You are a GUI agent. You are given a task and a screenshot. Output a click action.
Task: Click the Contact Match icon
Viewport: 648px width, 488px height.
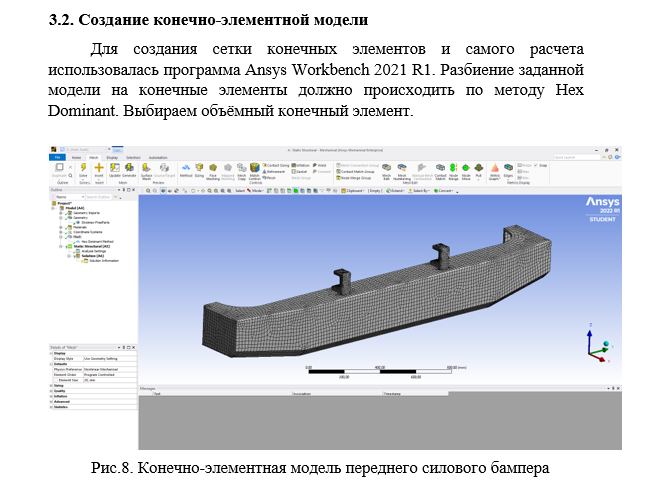(x=441, y=168)
